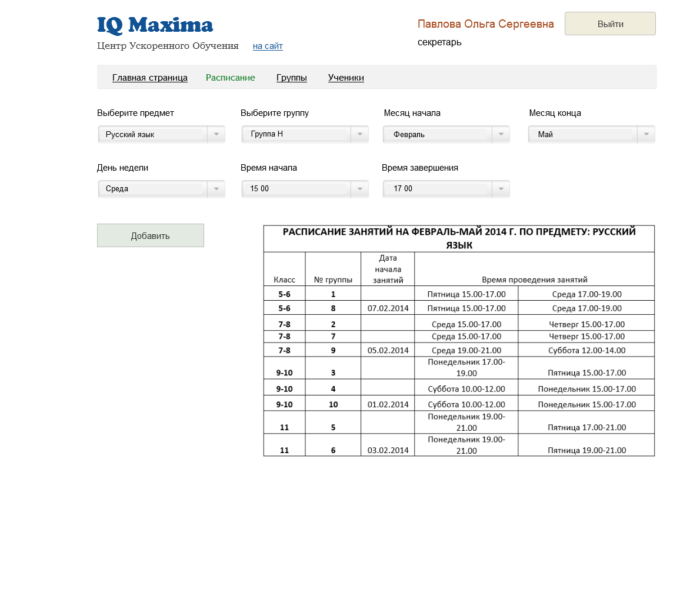Expand the end month Май dropdown arrow

tap(646, 134)
